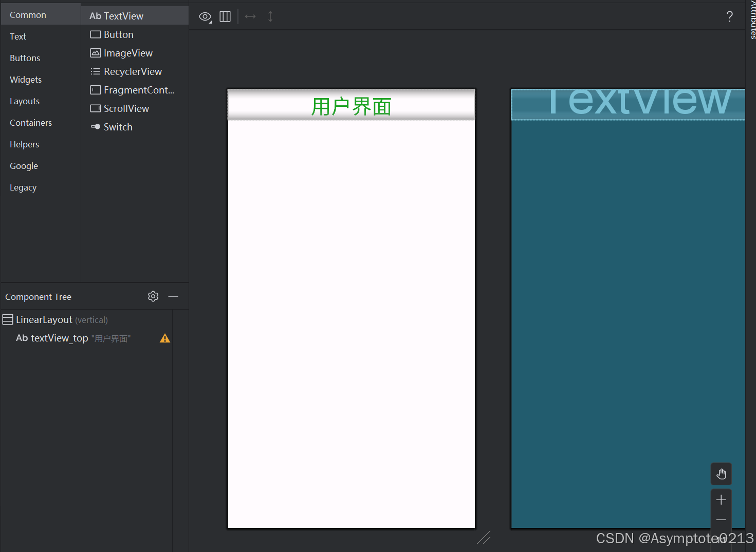Image resolution: width=756 pixels, height=552 pixels.
Task: Click the column layout icon in toolbar
Action: click(225, 16)
